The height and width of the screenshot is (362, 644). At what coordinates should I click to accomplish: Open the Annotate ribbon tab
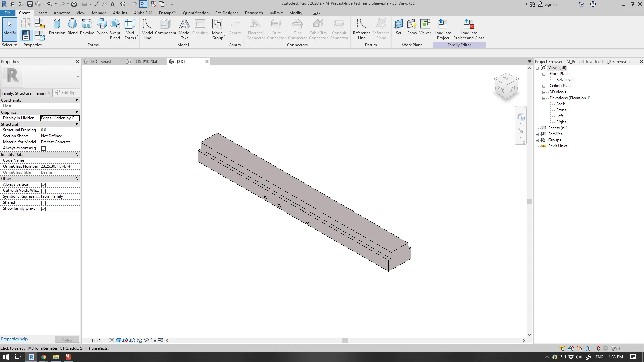62,13
